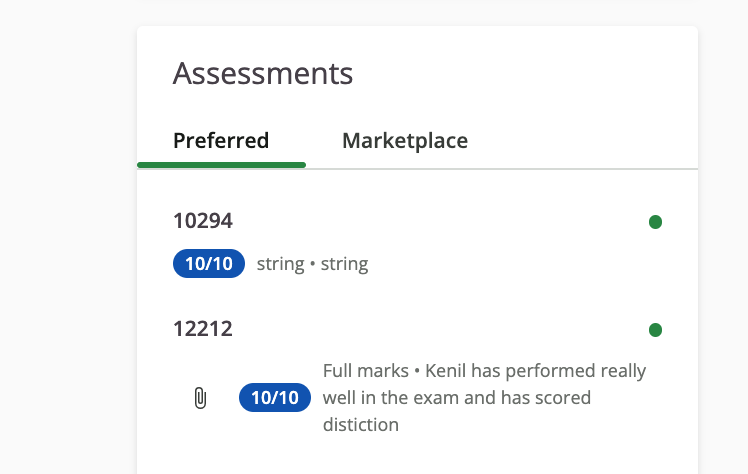Click the 10/10 score badge under 10294
Viewport: 748px width, 474px height.
[209, 263]
